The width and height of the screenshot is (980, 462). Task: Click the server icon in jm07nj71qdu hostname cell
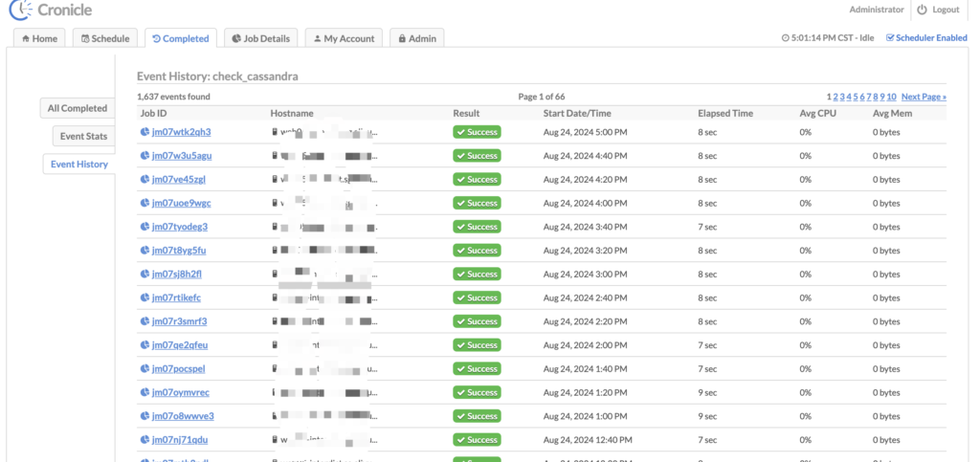pyautogui.click(x=275, y=440)
